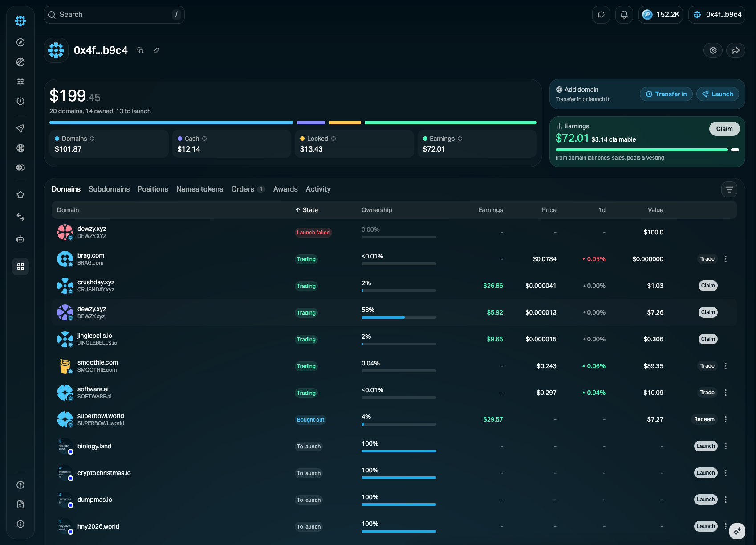Launch the biology.land domain
The image size is (756, 545).
(x=706, y=446)
